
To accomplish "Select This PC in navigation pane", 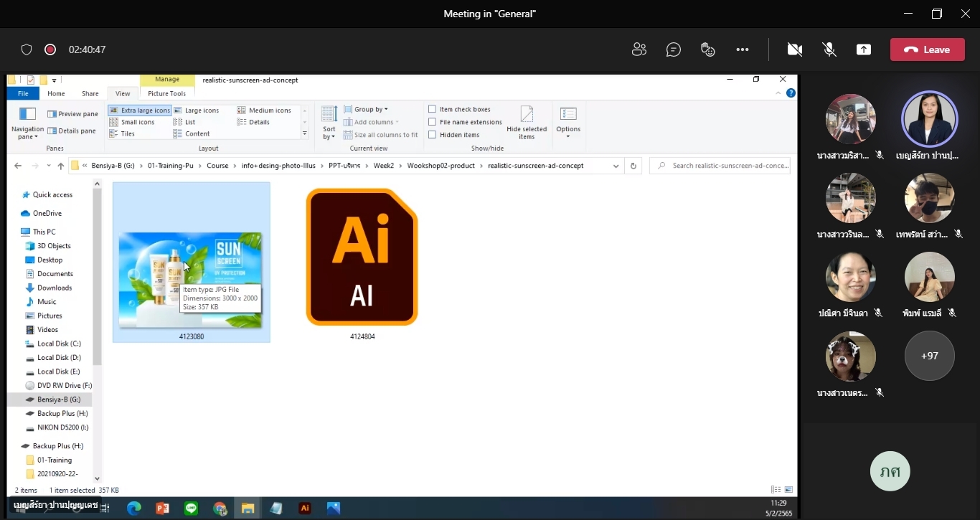I will point(44,232).
